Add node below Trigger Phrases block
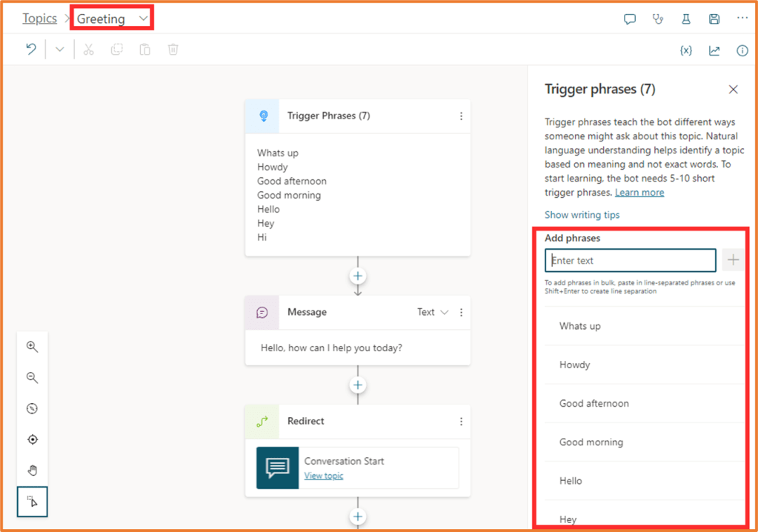Screen dimensions: 758x532 click(x=358, y=276)
